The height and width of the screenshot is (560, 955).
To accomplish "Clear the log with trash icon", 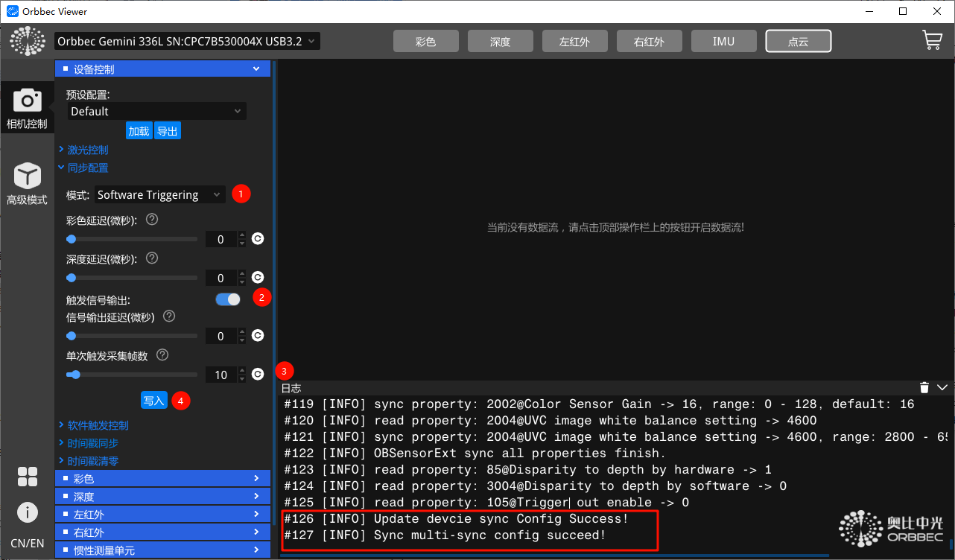I will coord(924,387).
